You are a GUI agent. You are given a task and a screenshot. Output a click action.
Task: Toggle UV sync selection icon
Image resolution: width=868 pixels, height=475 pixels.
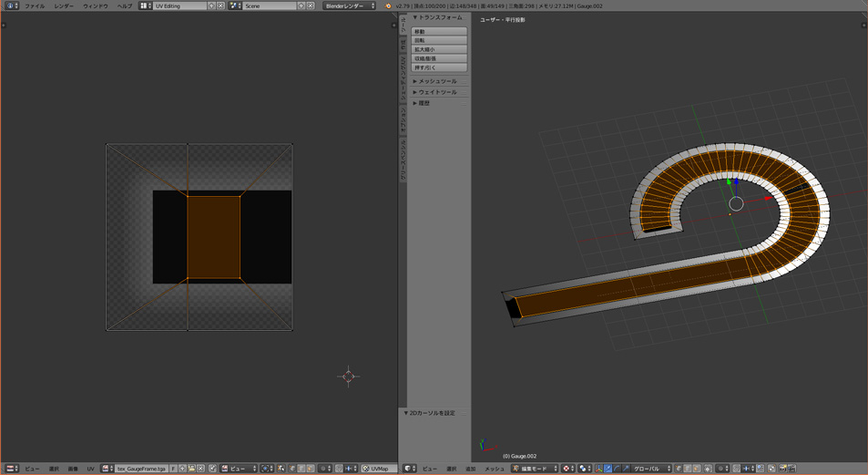pyautogui.click(x=281, y=469)
